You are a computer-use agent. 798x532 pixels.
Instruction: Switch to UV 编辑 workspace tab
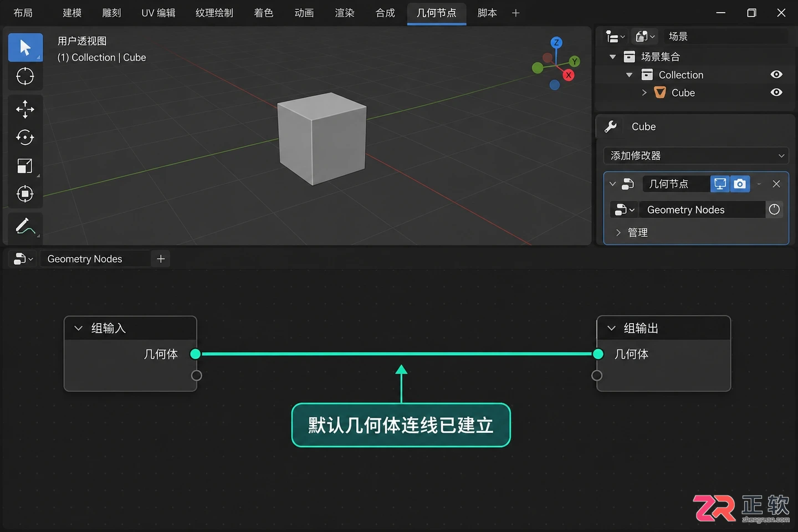(x=158, y=13)
